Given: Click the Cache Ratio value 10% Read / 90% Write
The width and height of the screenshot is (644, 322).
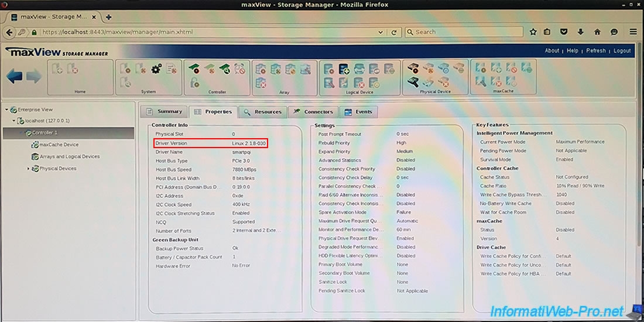Looking at the screenshot, I should (580, 186).
